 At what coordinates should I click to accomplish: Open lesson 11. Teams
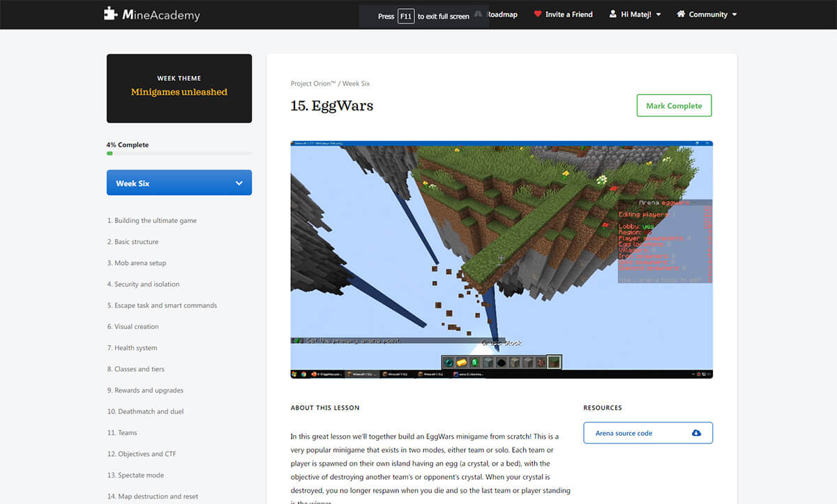[x=122, y=433]
